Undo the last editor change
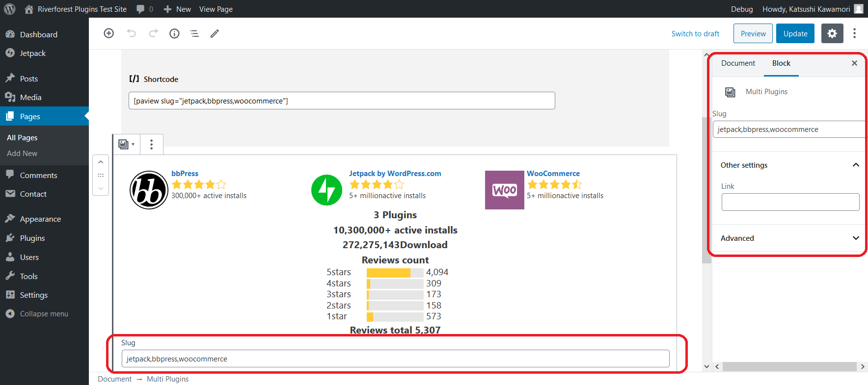 coord(131,33)
